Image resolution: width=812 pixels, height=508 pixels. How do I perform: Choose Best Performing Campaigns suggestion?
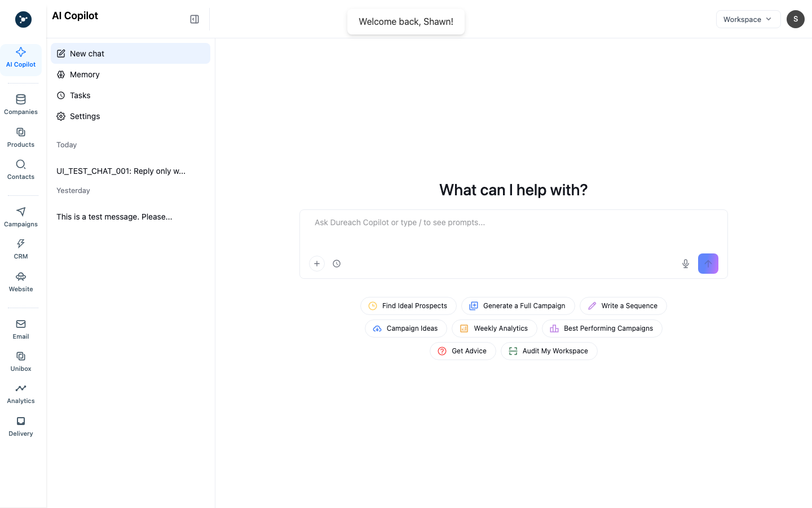(x=602, y=329)
